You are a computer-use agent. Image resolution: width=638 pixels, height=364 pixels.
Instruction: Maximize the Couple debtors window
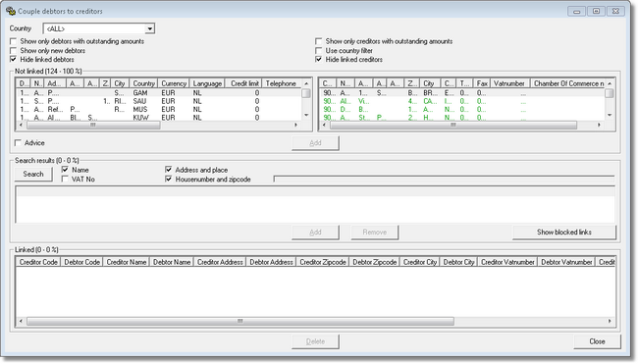point(596,12)
